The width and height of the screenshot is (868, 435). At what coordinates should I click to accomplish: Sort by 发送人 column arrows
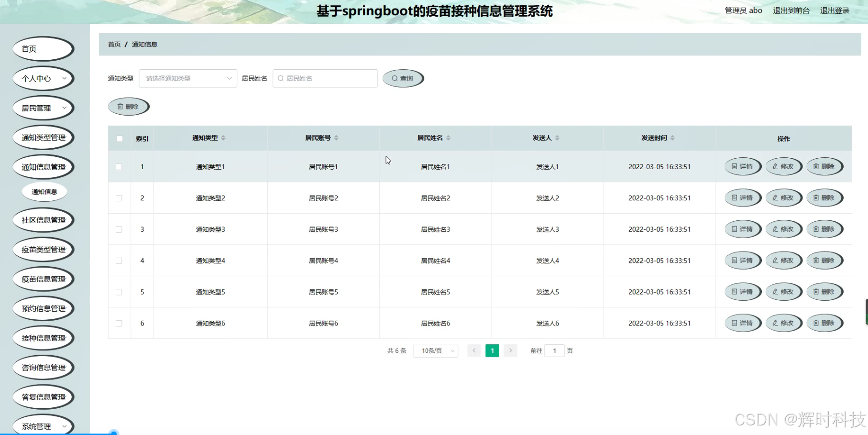coord(557,138)
